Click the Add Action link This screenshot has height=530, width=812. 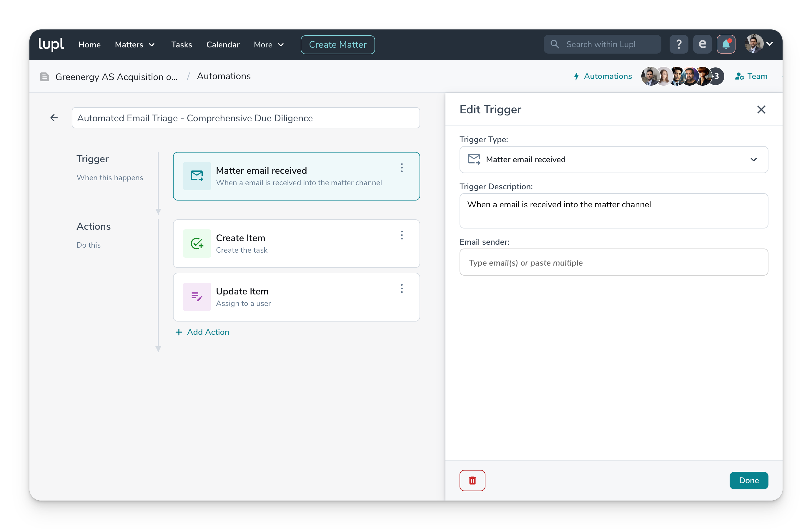pyautogui.click(x=202, y=332)
